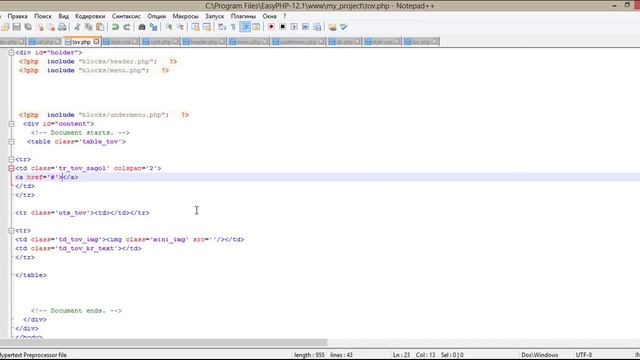
Task: Open the Вид menu
Action: tap(64, 16)
